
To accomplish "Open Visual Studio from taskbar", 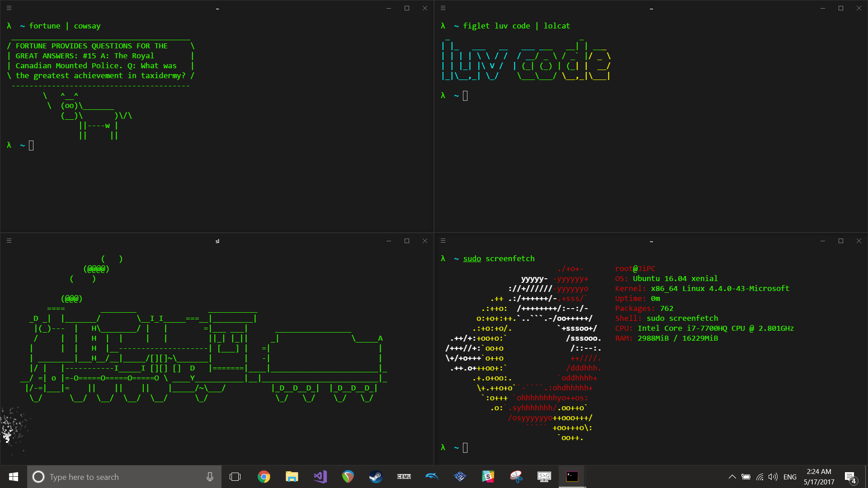I will click(x=320, y=477).
